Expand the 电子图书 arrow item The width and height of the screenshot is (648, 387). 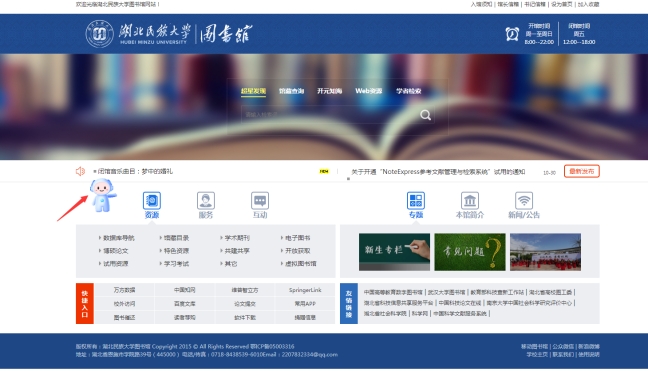295,238
